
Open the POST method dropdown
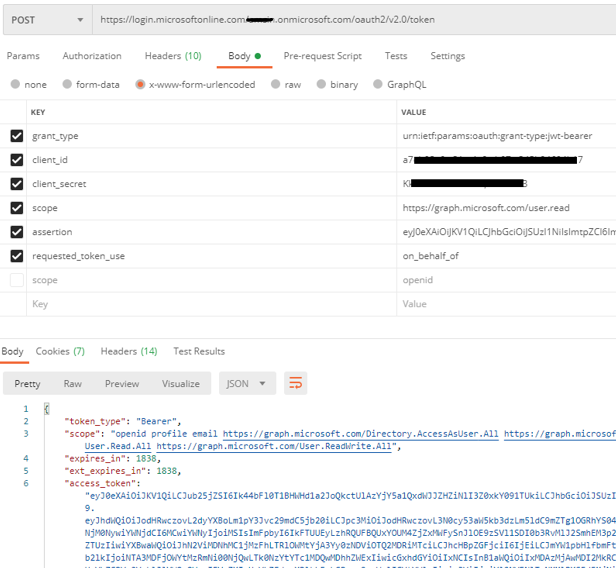point(48,20)
